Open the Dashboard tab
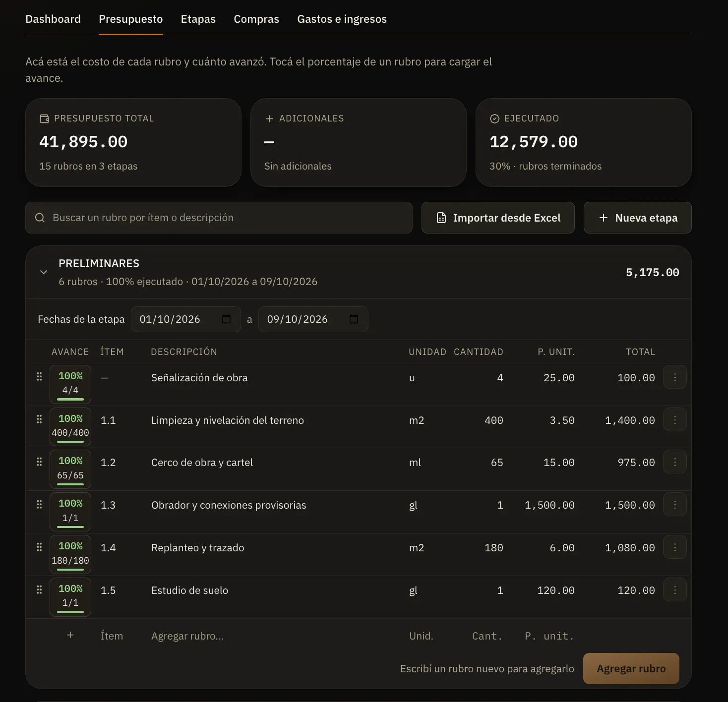The width and height of the screenshot is (728, 702). (x=53, y=19)
